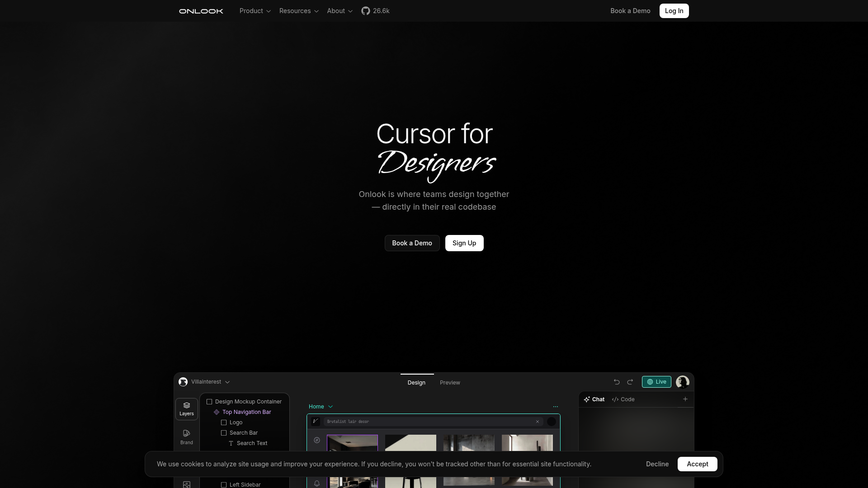Click the user avatar beside Live button
The image size is (868, 488).
tap(682, 382)
